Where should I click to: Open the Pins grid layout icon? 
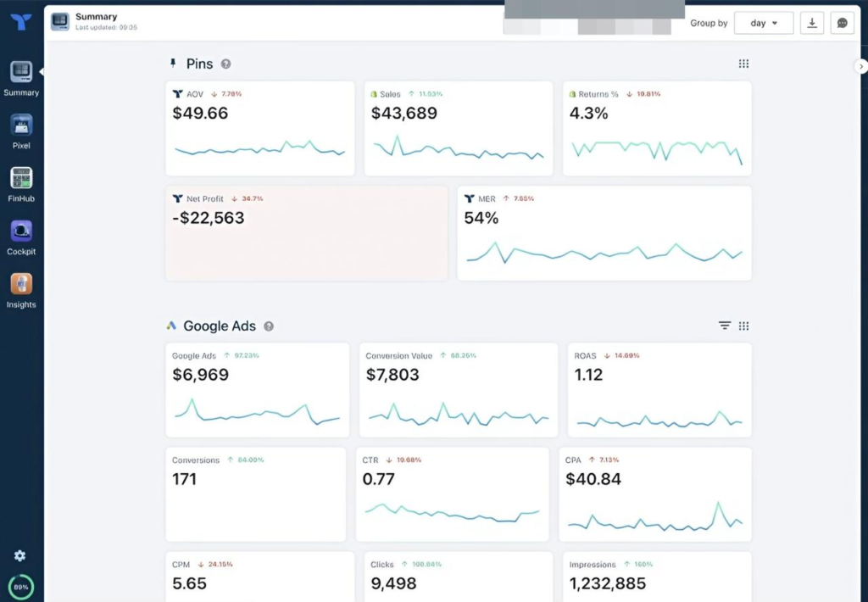click(743, 64)
